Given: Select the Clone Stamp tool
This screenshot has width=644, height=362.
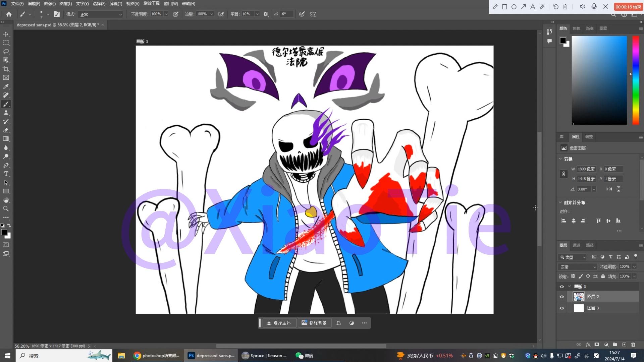Looking at the screenshot, I should (x=6, y=113).
